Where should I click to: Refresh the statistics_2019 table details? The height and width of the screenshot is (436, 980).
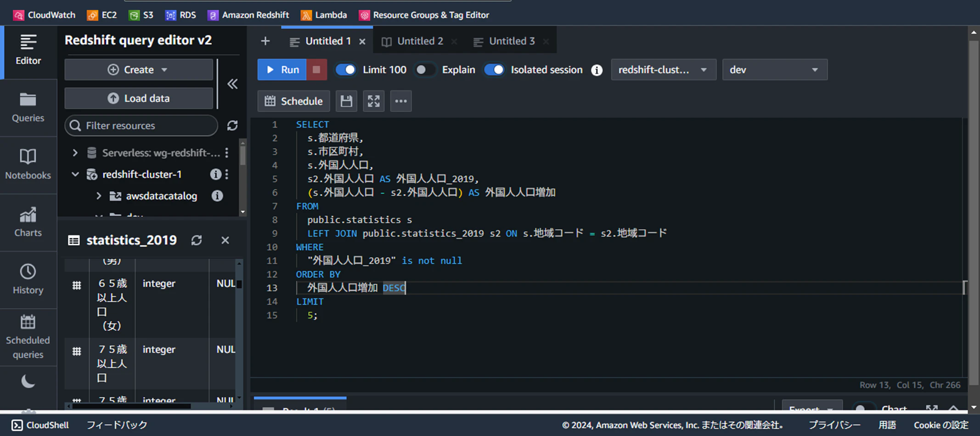coord(197,240)
